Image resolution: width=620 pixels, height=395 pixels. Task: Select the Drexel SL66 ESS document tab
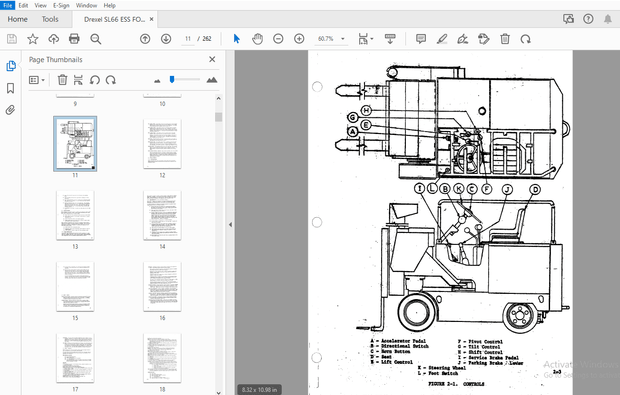114,19
